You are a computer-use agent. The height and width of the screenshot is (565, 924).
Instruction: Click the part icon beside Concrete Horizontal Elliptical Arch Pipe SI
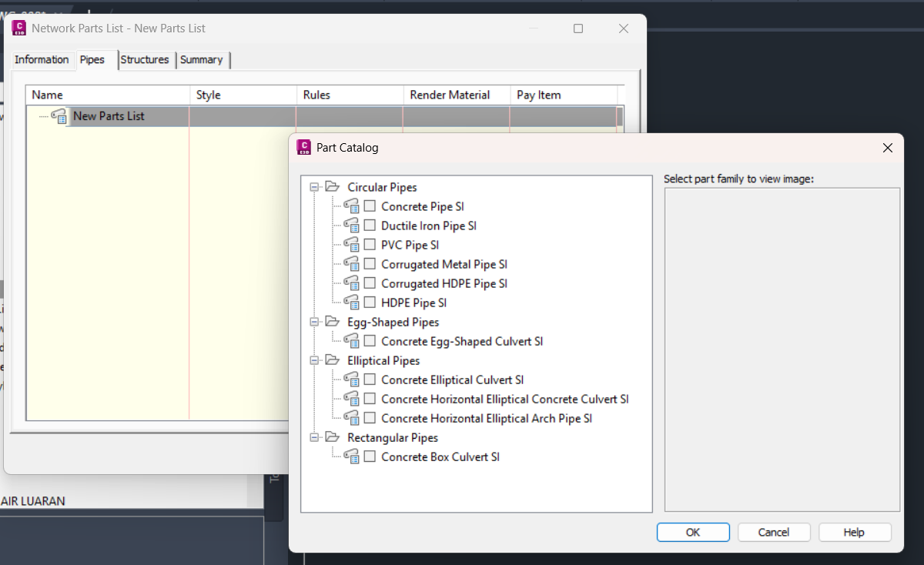click(x=351, y=418)
